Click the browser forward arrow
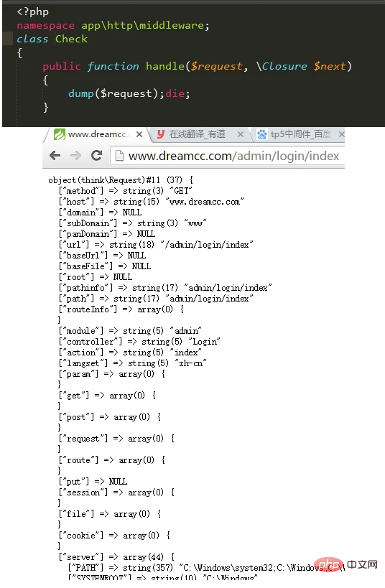 point(76,155)
